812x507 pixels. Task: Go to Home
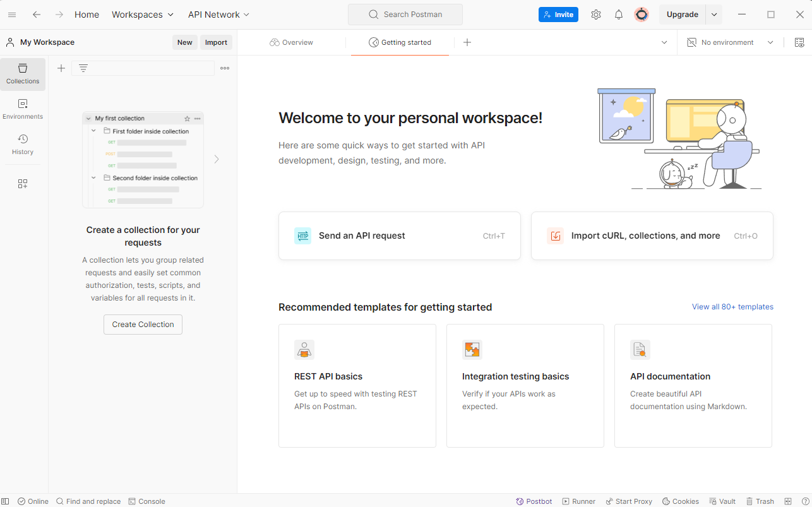(x=87, y=15)
